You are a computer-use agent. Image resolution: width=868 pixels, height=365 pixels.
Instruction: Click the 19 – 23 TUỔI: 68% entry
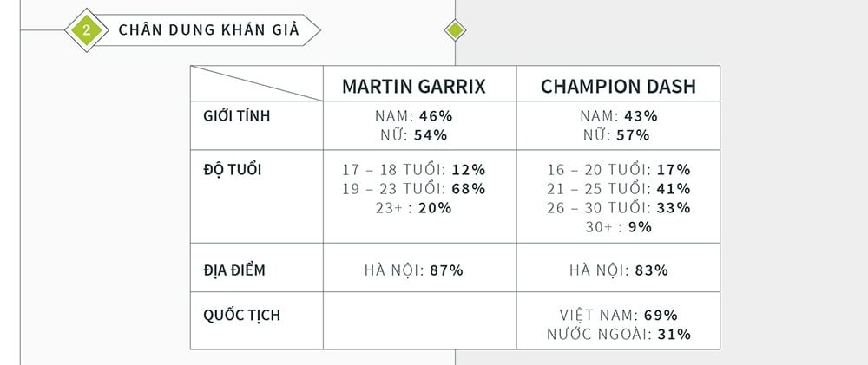pos(413,189)
